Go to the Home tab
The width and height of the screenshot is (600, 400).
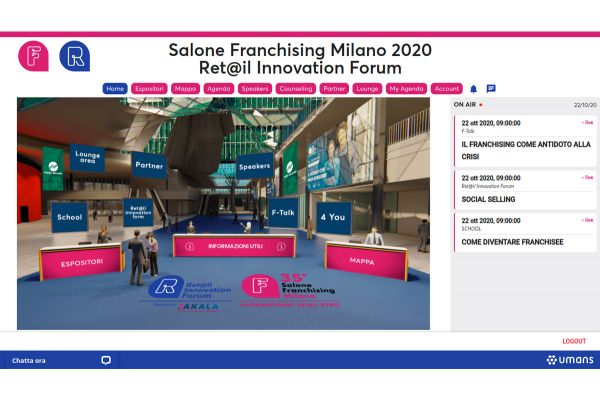[x=115, y=89]
